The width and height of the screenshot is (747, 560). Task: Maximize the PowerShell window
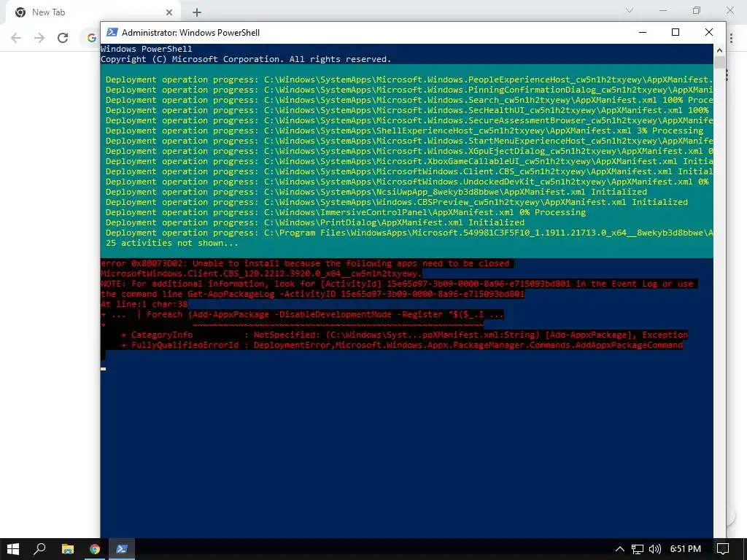(x=675, y=32)
